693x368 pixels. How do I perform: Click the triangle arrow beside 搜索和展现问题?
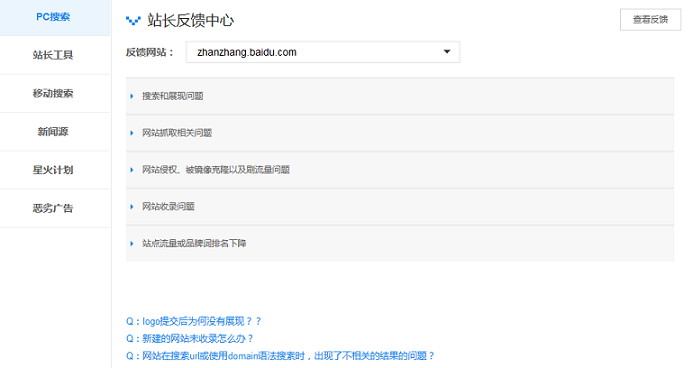(132, 96)
